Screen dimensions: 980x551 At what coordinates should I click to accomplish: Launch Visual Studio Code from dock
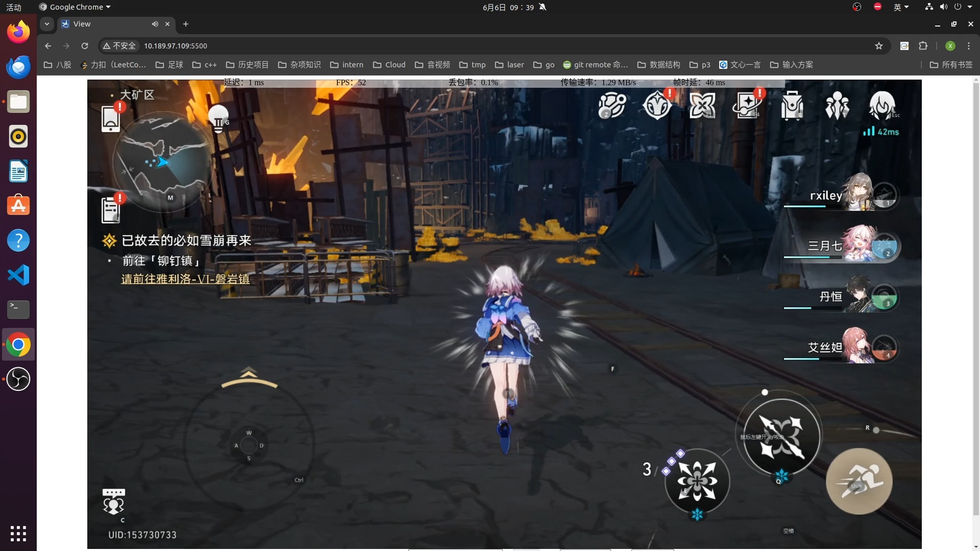[18, 275]
